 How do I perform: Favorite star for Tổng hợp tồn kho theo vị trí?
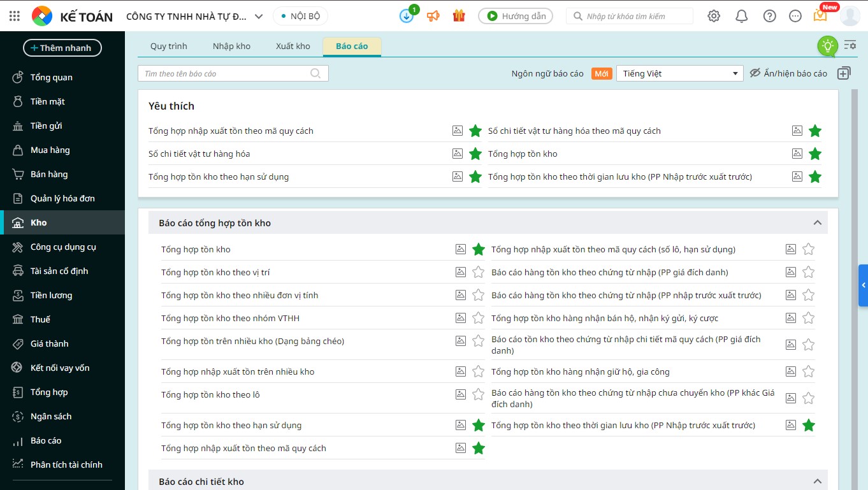coord(479,272)
